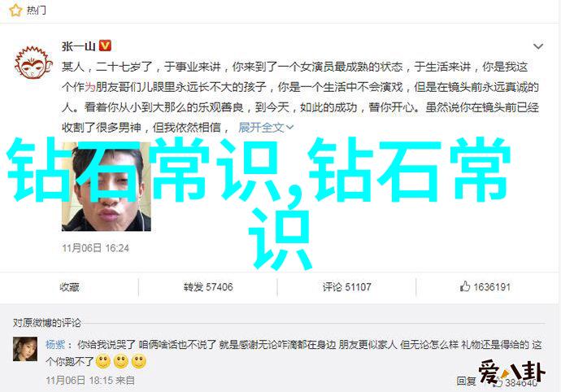Image resolution: width=561 pixels, height=392 pixels.
Task: Click the third smiley emoji in comment
Action: [139, 362]
